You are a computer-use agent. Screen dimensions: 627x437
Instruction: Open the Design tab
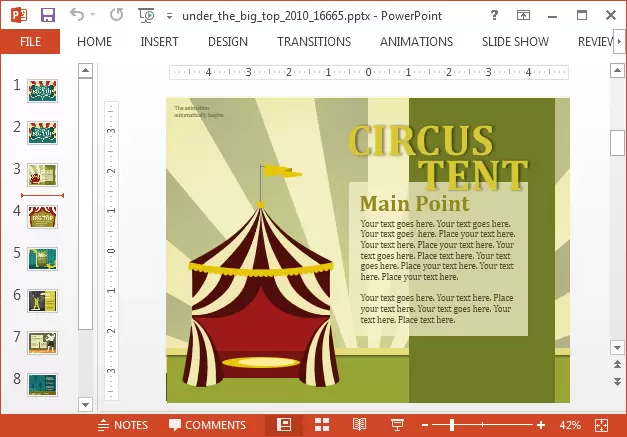228,42
